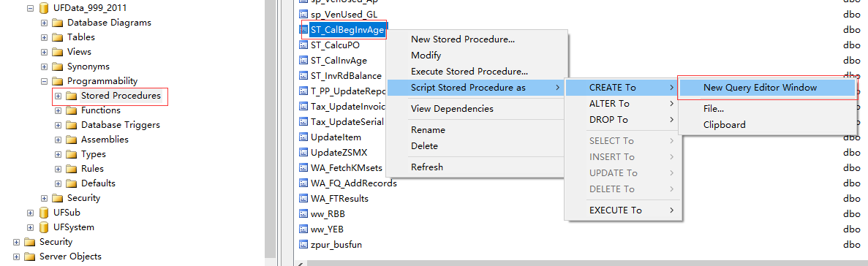Image resolution: width=868 pixels, height=266 pixels.
Task: Click the UFData_999_2011 database icon
Action: click(x=44, y=8)
